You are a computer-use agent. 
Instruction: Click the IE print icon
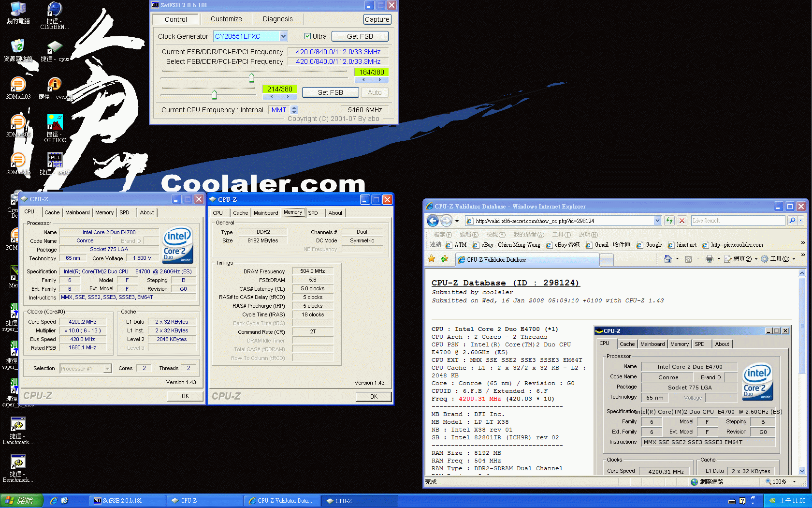point(709,259)
